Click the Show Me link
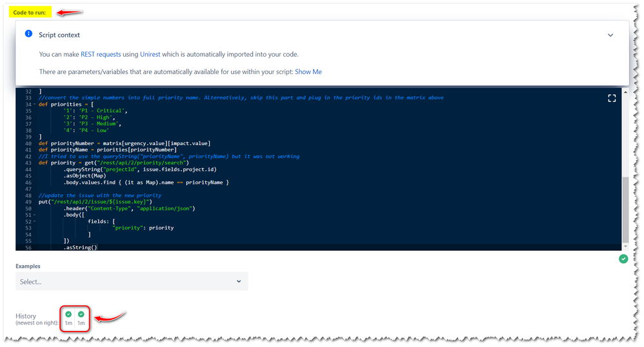Screen dimensions: 644x347 308,72
